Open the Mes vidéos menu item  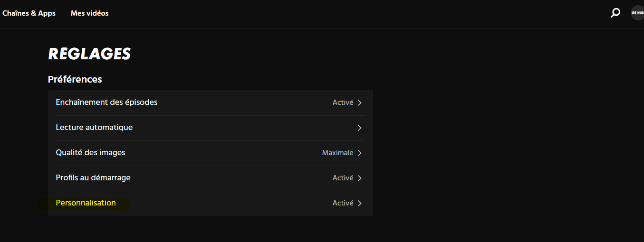point(89,13)
